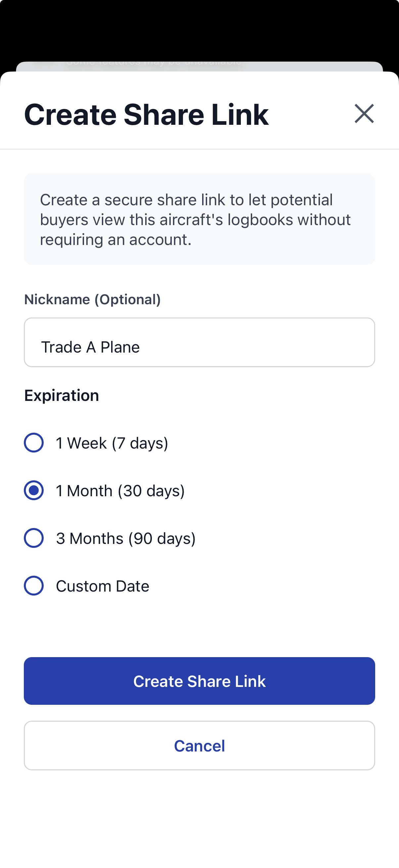399x868 pixels.
Task: Close the Create Share Link dialog
Action: click(x=365, y=114)
